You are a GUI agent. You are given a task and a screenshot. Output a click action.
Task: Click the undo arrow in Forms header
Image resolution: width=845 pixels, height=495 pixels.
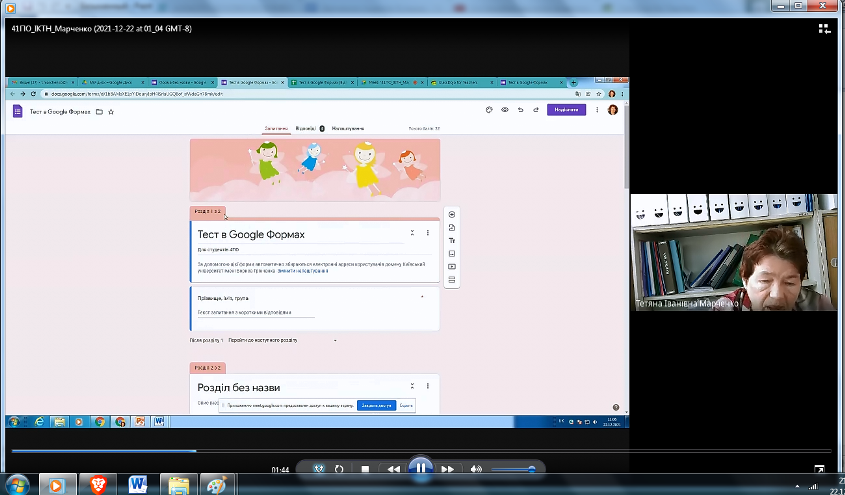[x=520, y=110]
